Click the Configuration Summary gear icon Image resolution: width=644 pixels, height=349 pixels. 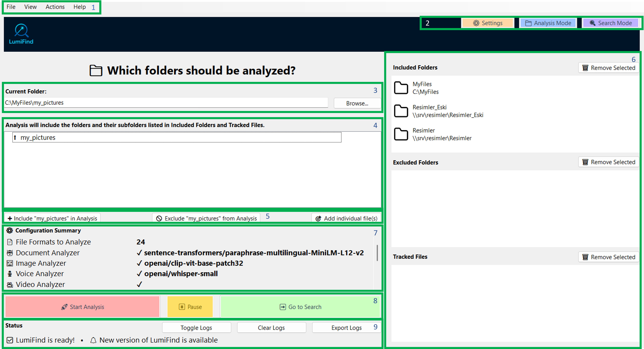tap(10, 231)
